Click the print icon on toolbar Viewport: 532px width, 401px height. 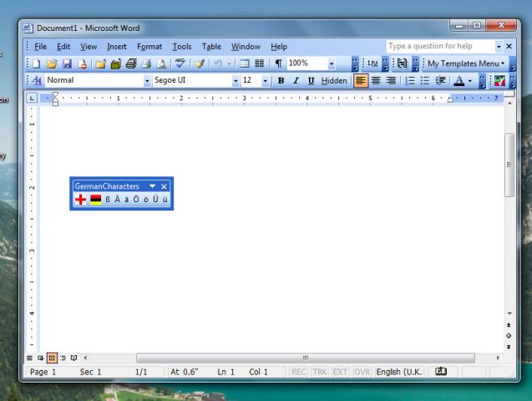pyautogui.click(x=147, y=63)
